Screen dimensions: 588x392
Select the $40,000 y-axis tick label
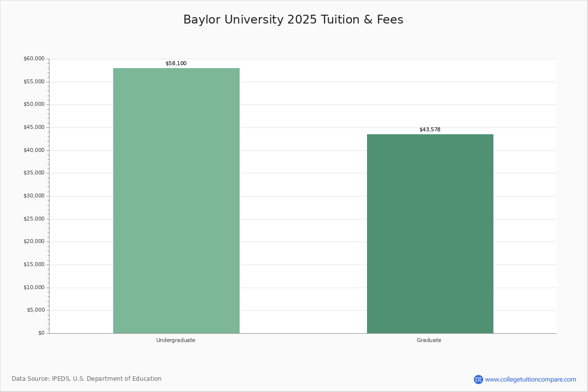click(34, 150)
